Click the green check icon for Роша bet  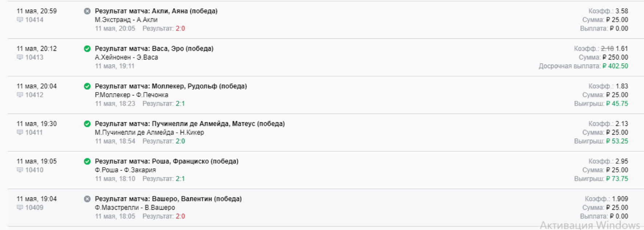87,161
